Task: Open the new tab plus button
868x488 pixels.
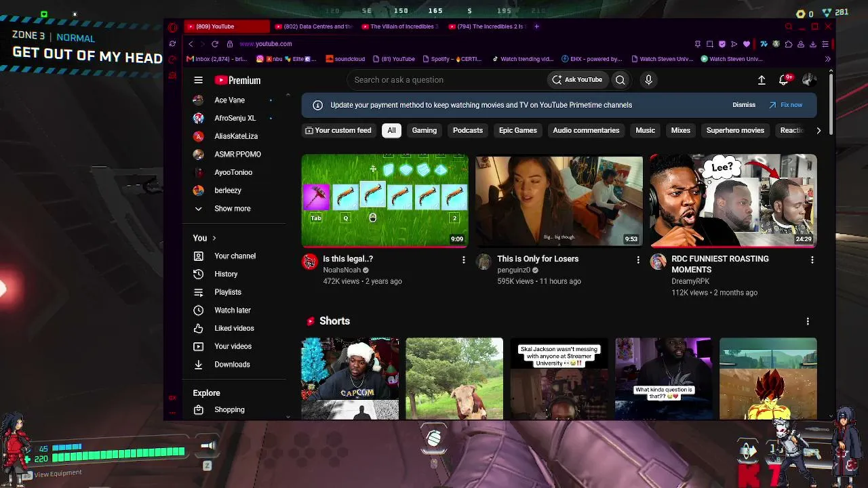Action: [536, 26]
